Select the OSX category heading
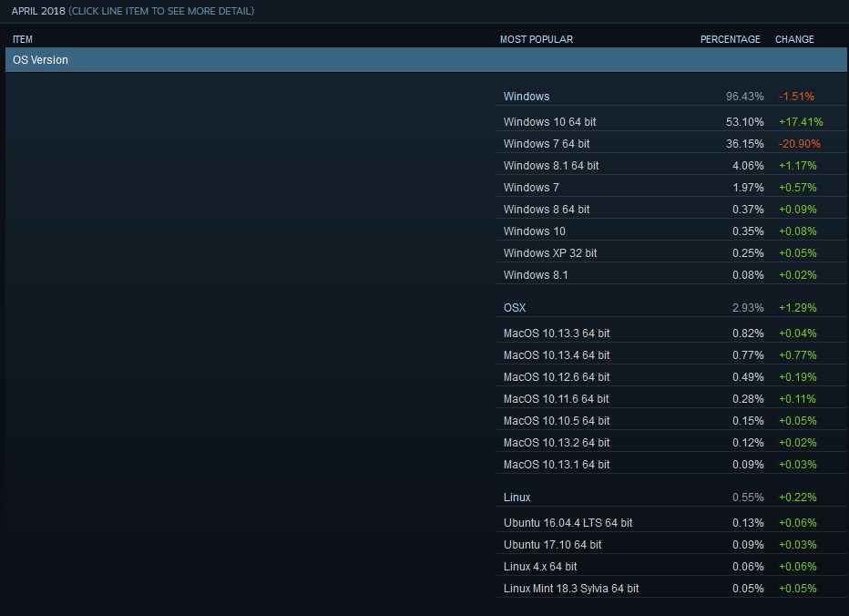Screen dimensions: 849x616 515,308
